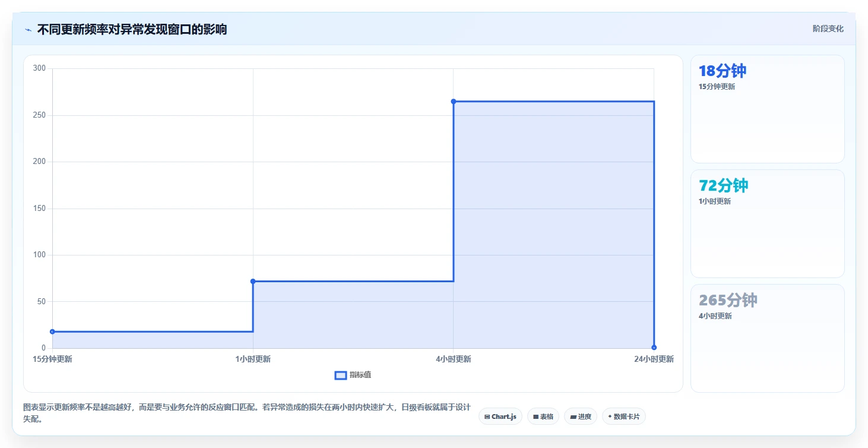Image resolution: width=868 pixels, height=448 pixels.
Task: Click the 72分钟 stat card
Action: (x=767, y=224)
